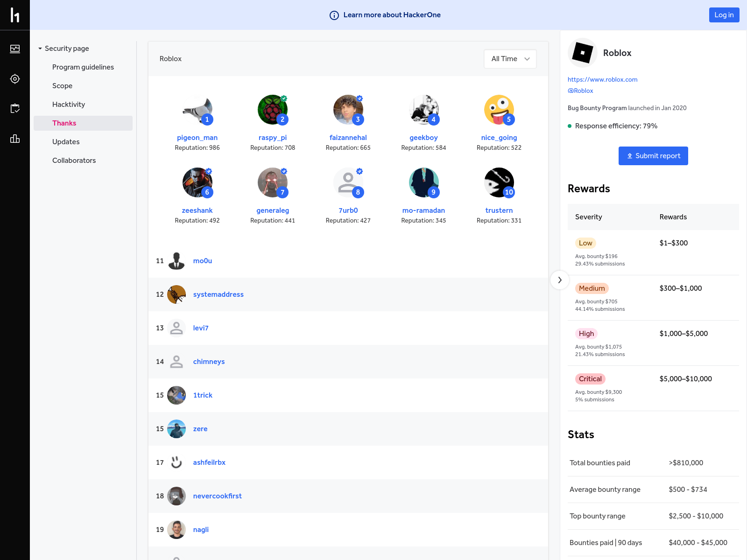The image size is (747, 560).
Task: Open pigeon_man profile link
Action: pyautogui.click(x=197, y=138)
